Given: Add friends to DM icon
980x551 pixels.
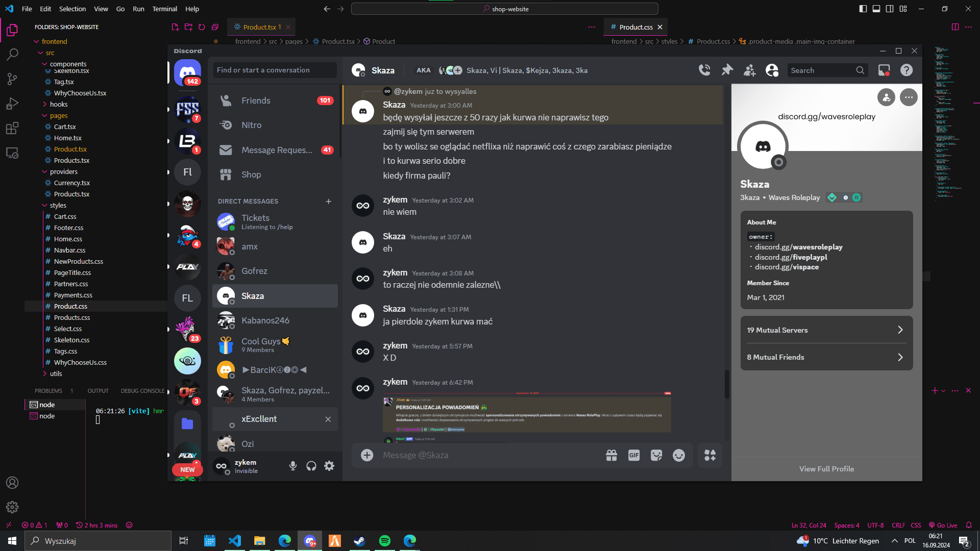Looking at the screenshot, I should click(x=749, y=70).
